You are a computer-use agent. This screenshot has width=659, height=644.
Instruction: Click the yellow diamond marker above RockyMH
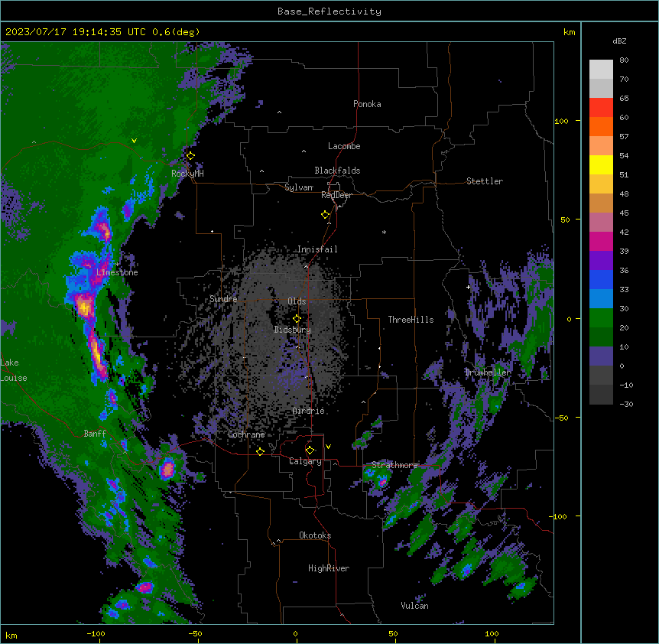[191, 156]
